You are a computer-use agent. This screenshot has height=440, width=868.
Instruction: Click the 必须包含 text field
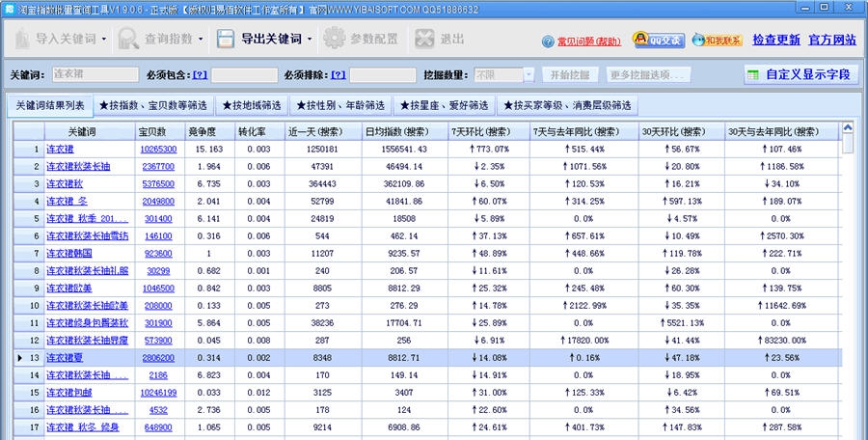[245, 75]
